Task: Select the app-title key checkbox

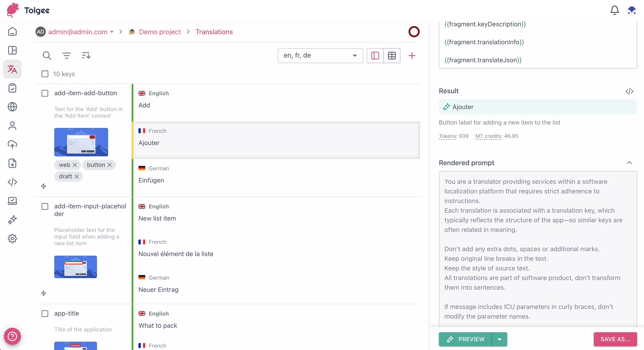Action: (45, 313)
